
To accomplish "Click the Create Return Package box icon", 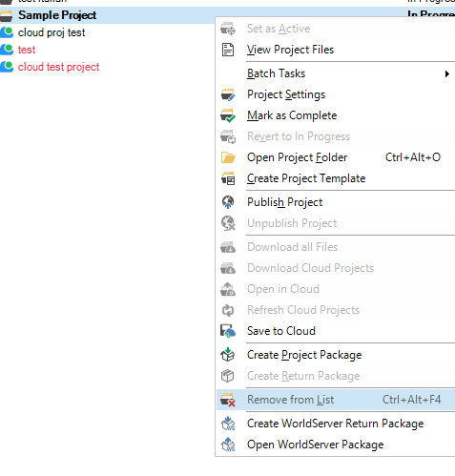I will coord(228,376).
